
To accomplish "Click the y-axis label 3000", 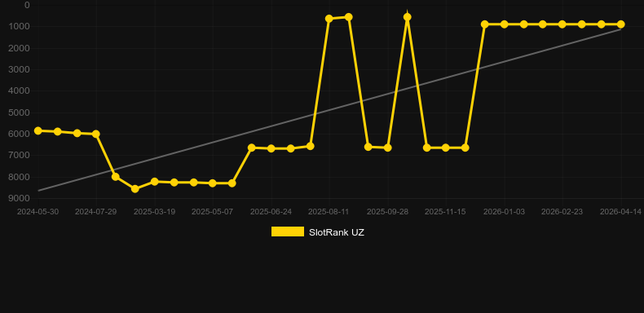I will (x=19, y=69).
